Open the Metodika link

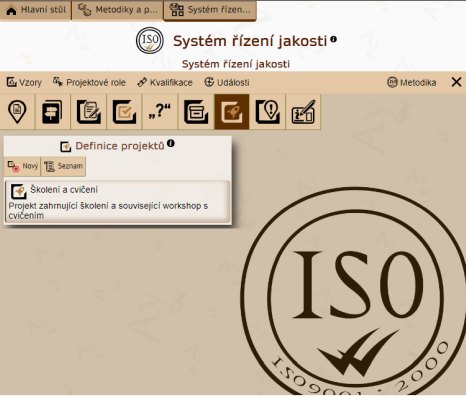pos(412,82)
